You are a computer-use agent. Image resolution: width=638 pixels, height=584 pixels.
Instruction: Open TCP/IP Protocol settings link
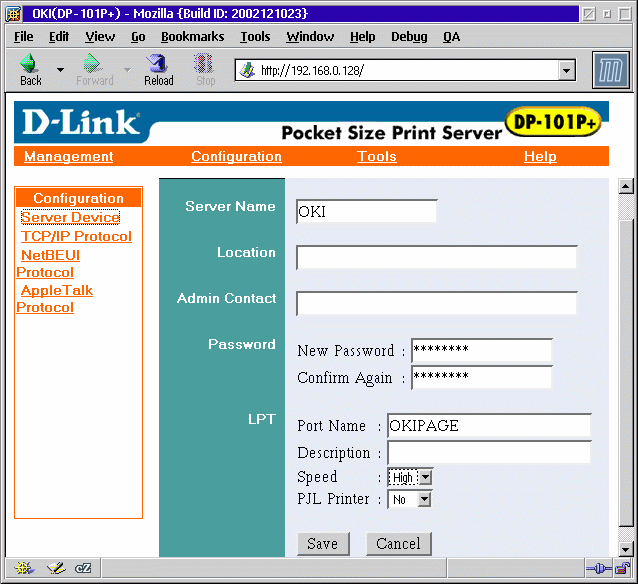(76, 236)
